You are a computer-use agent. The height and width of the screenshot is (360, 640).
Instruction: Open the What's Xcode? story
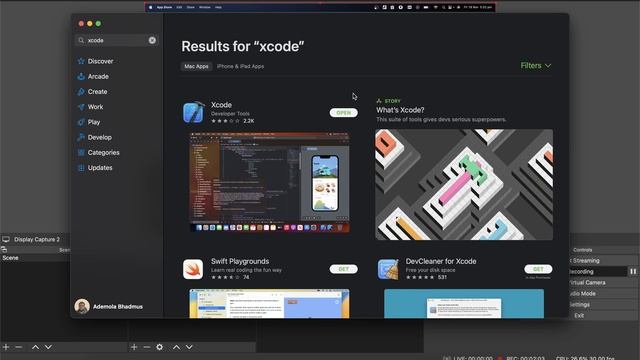pyautogui.click(x=400, y=110)
